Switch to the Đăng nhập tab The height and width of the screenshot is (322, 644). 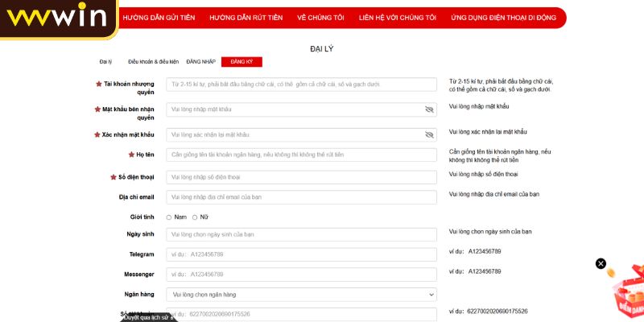click(200, 62)
